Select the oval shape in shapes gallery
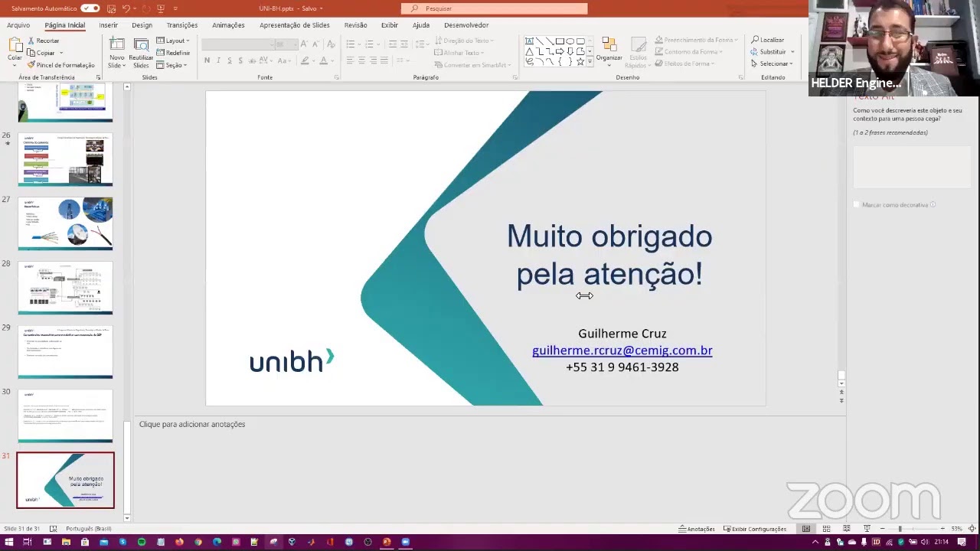 click(x=570, y=41)
